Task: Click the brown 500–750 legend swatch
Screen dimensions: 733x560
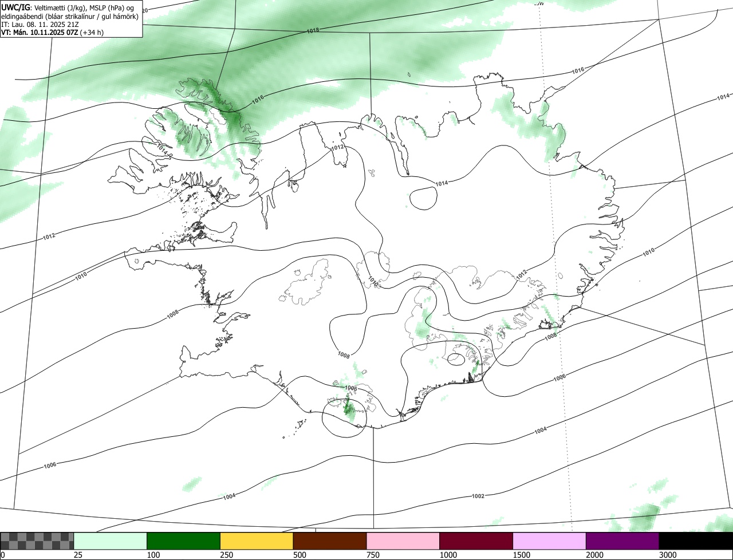Action: click(330, 541)
